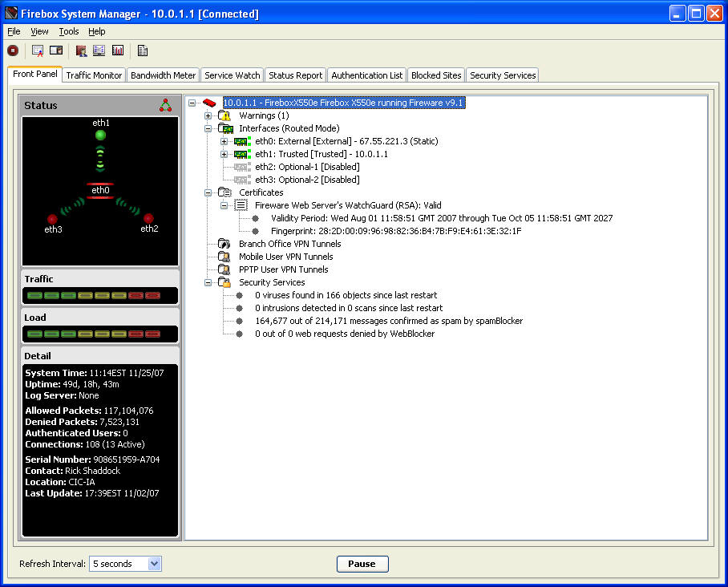
Task: Open the View menu
Action: (39, 31)
